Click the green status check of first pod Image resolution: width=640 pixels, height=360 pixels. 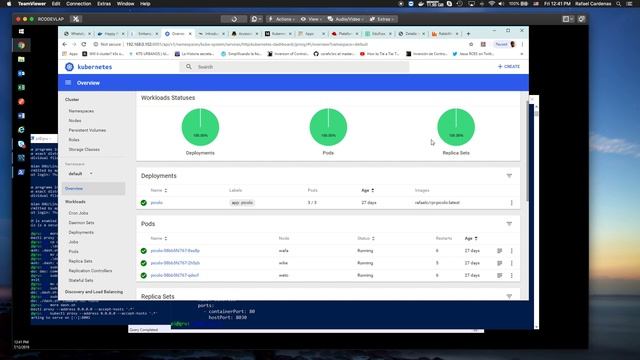144,251
